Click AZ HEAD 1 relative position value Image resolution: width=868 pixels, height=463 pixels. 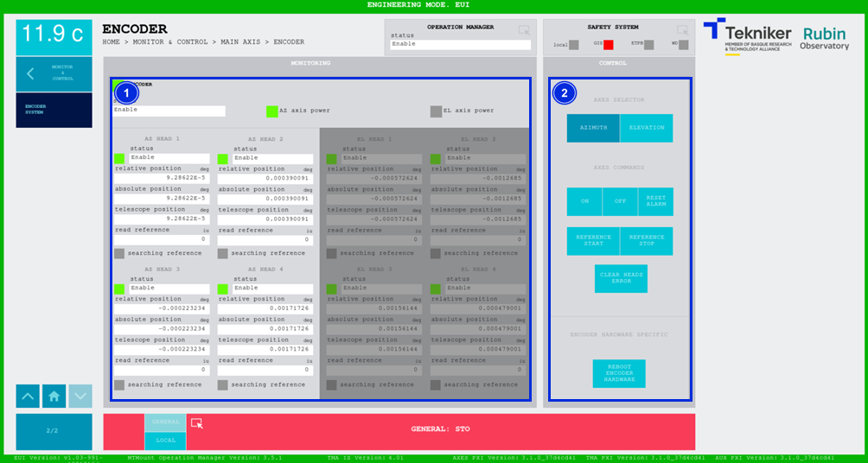(162, 179)
